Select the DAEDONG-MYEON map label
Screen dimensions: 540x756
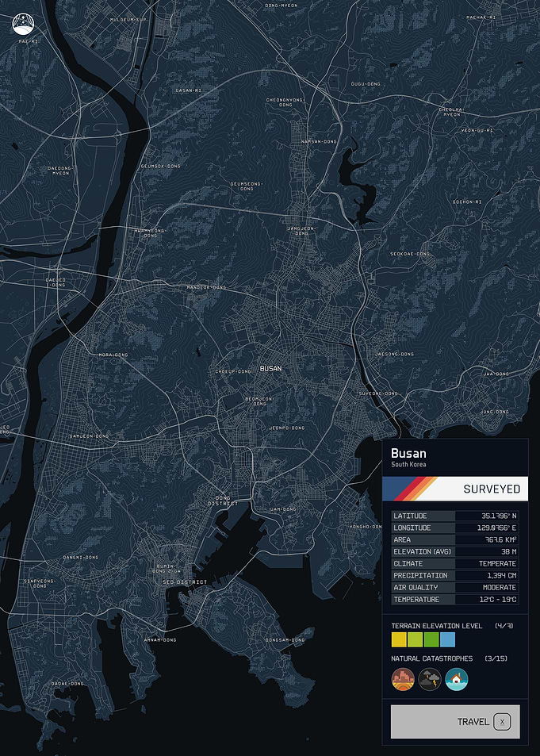(61, 171)
